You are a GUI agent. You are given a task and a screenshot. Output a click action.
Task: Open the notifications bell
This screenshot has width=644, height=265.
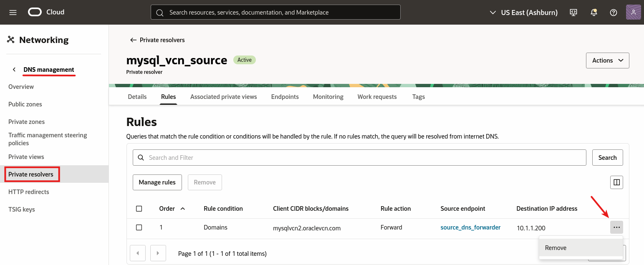tap(593, 12)
